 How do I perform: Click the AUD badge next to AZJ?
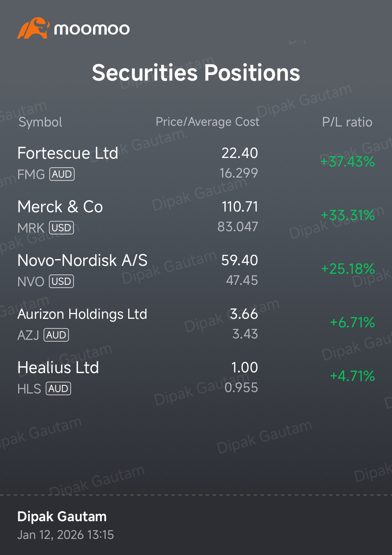coord(56,335)
